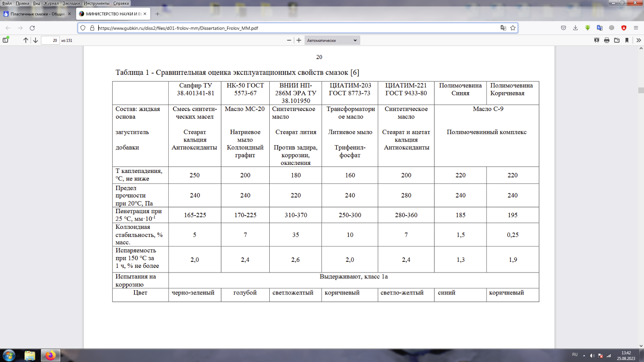Viewport: 644px width, 362px height.
Task: Open green download arrow extension
Action: click(588, 28)
